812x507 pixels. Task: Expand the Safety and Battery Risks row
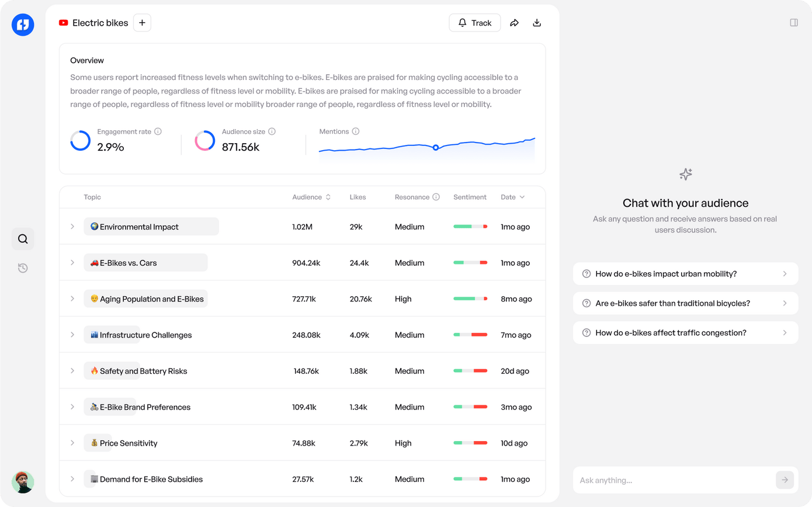[72, 371]
